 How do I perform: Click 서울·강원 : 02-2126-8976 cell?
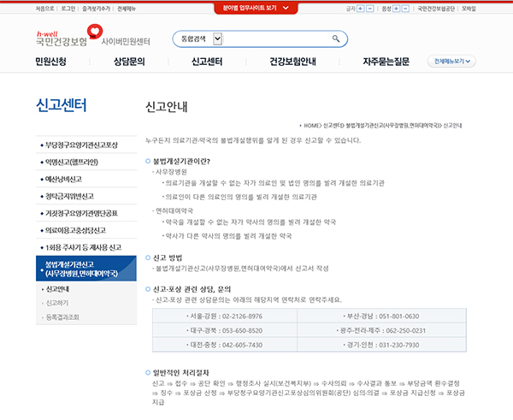[225, 316]
